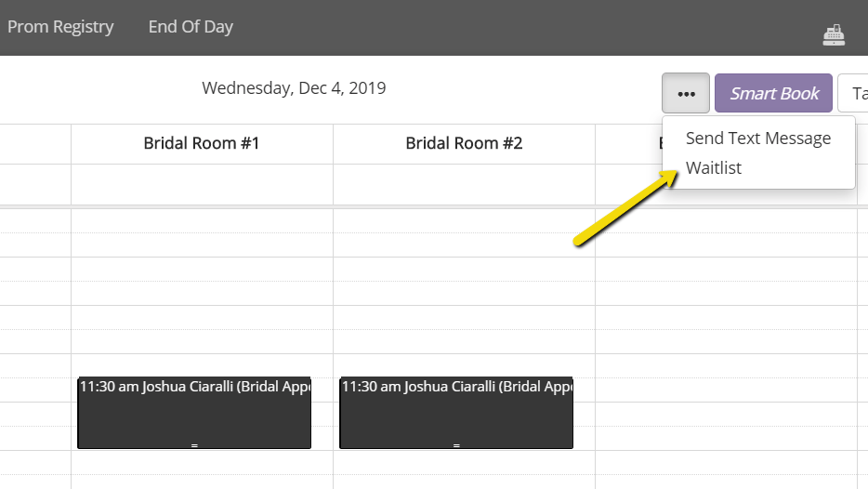
Task: Select Waitlist from the dropdown menu
Action: pyautogui.click(x=714, y=167)
